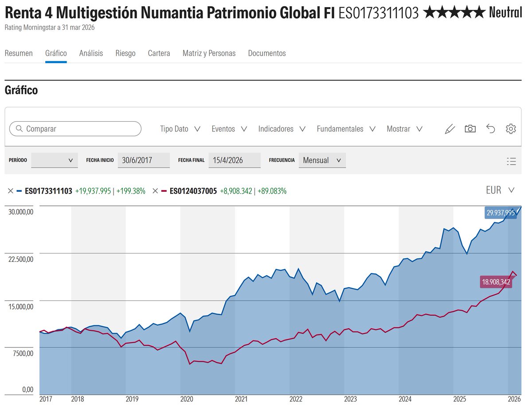Click the +199.38% return figure
Image resolution: width=532 pixels, height=411 pixels.
(131, 191)
